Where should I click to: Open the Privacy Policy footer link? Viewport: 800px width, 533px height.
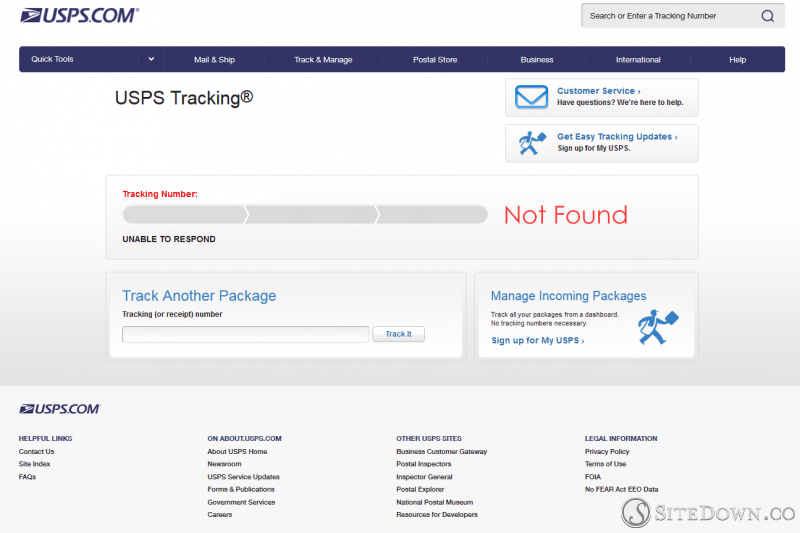(x=606, y=452)
